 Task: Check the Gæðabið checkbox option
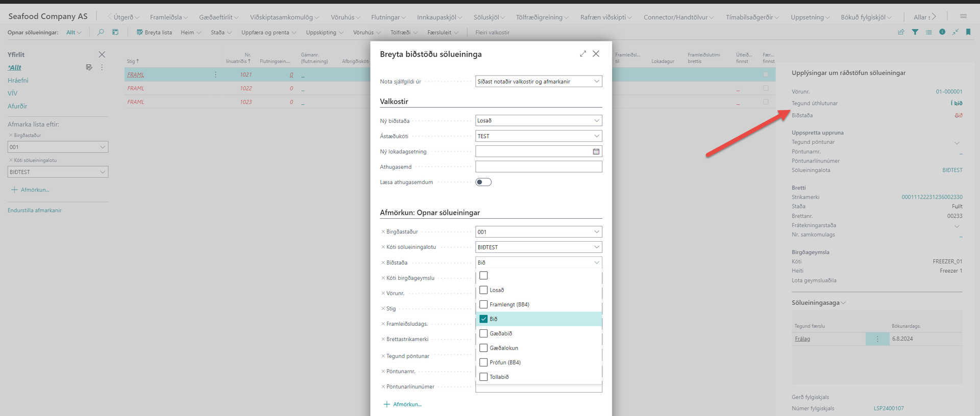[x=484, y=333]
